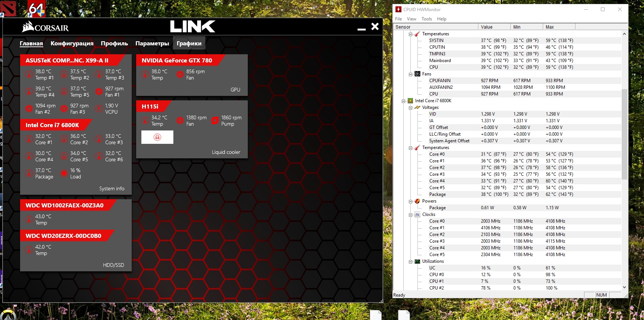644x320 pixels.
Task: Click the Fans group icon in HWMonitor
Action: pos(417,74)
